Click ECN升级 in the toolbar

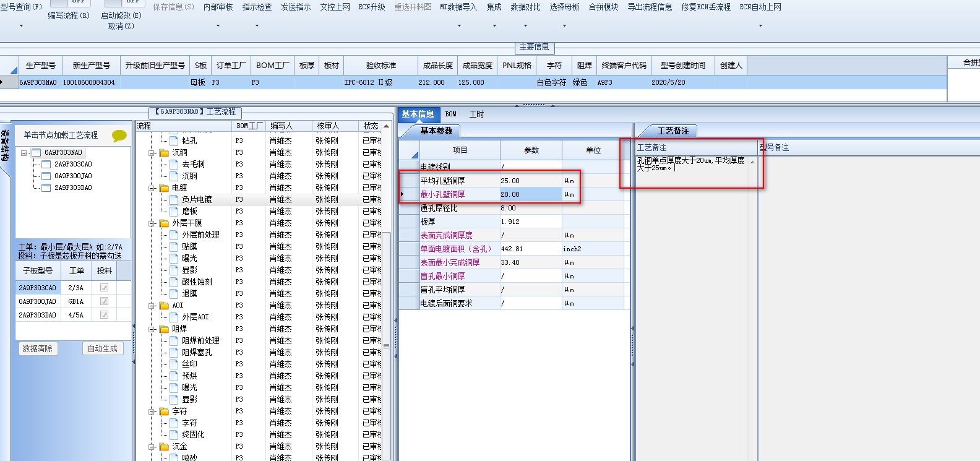tap(372, 7)
